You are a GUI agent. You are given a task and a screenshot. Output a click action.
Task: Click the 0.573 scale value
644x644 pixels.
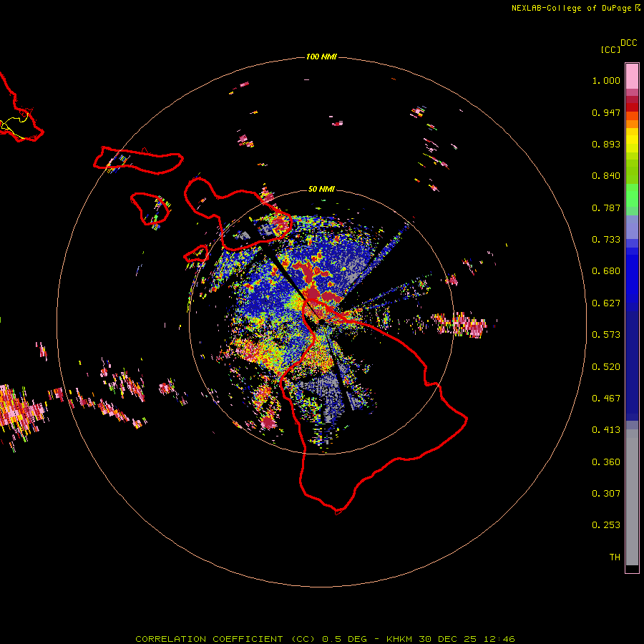click(x=606, y=335)
